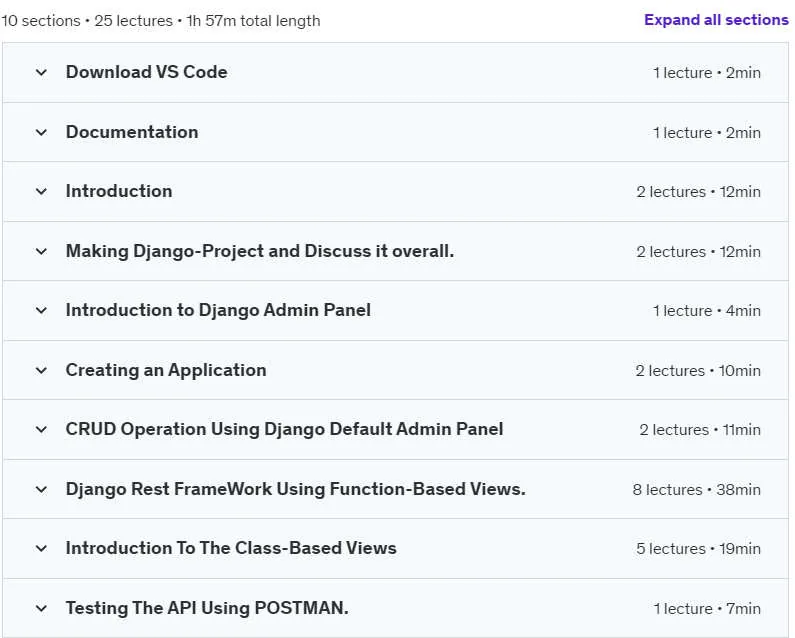Image resolution: width=795 pixels, height=638 pixels.
Task: Expand Making Django-Project section chevron
Action: pos(42,251)
